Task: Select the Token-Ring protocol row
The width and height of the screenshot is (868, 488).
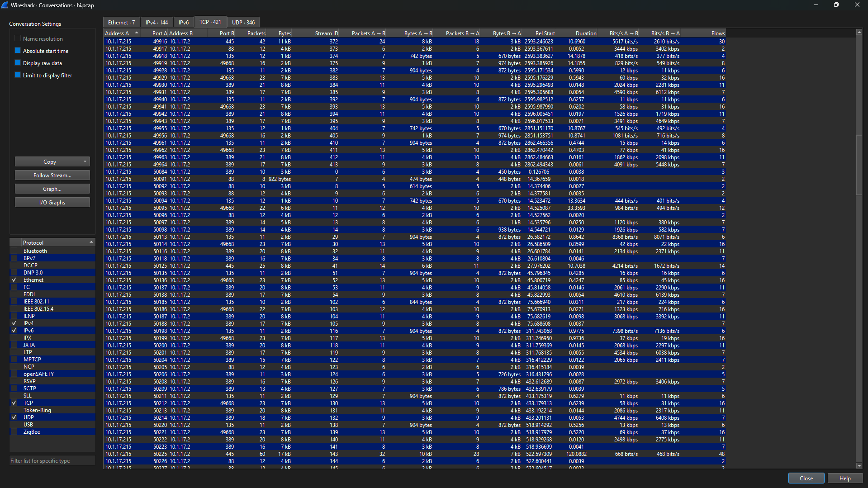Action: point(52,410)
